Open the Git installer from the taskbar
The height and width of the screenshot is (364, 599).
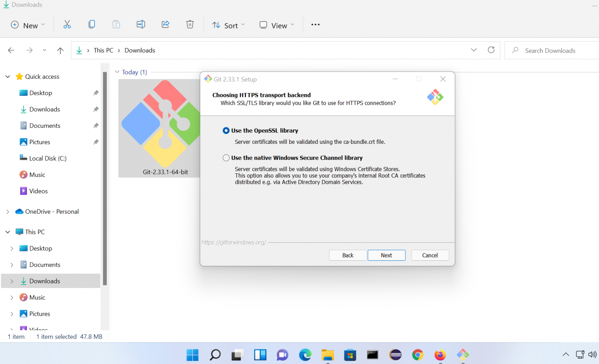click(x=462, y=355)
